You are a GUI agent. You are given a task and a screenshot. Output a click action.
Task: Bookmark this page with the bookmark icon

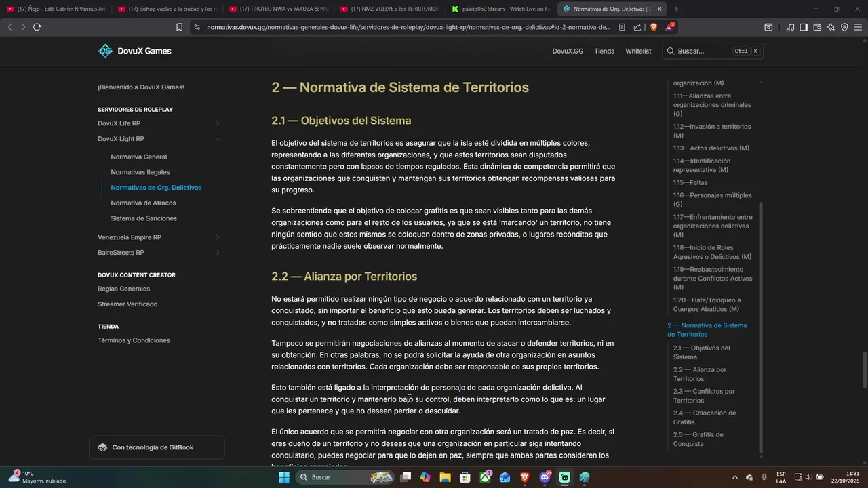point(179,27)
